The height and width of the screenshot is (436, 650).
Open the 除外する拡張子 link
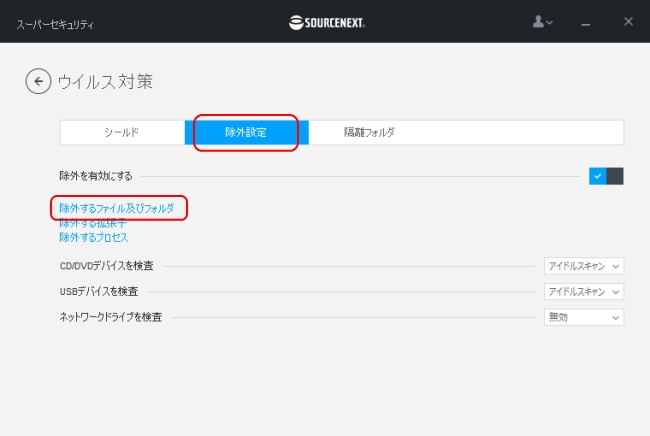tap(93, 223)
